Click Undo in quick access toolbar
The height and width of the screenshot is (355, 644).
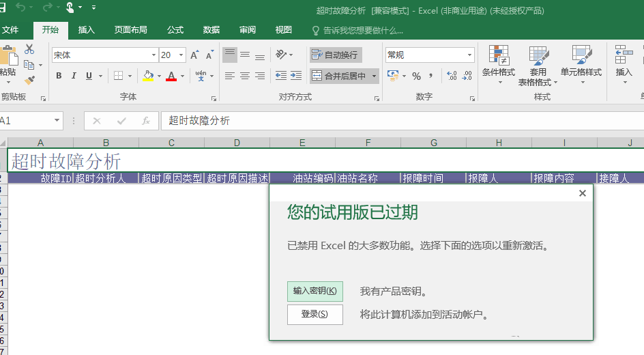pos(21,7)
